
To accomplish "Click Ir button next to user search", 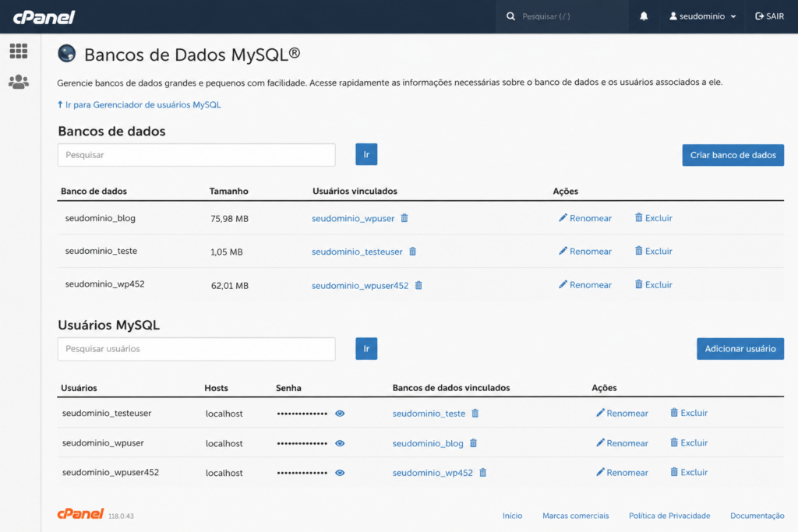I will coord(366,349).
